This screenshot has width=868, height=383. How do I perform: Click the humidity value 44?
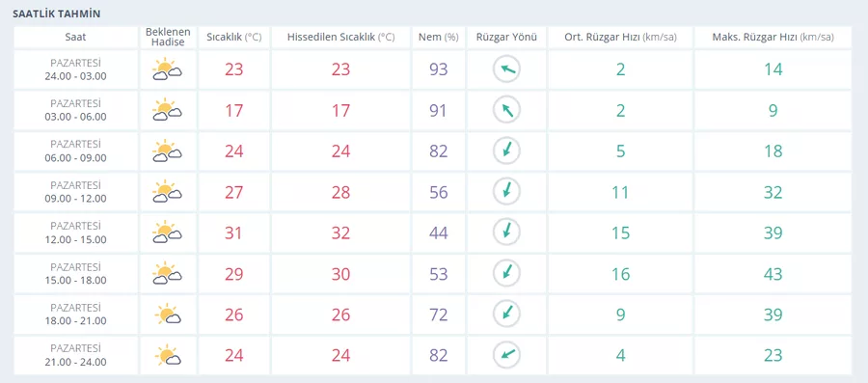pos(439,233)
